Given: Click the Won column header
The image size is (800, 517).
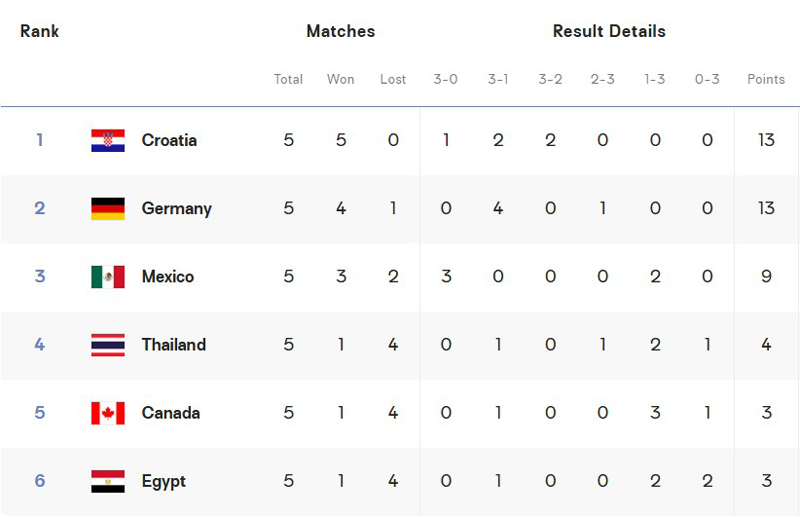Looking at the screenshot, I should click(x=340, y=79).
